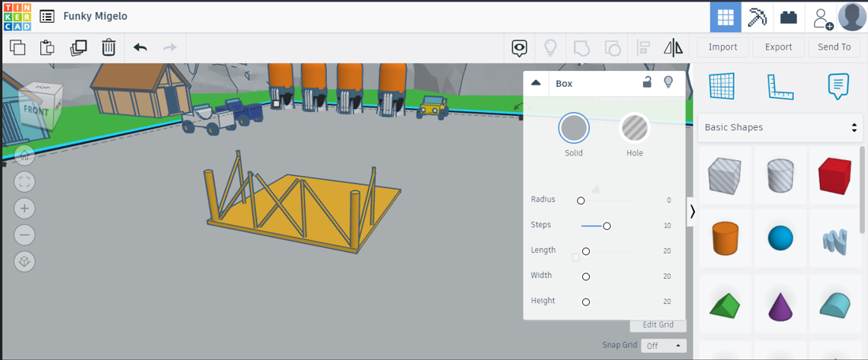Pick the Box hole shape
This screenshot has height=360, width=868.
724,176
